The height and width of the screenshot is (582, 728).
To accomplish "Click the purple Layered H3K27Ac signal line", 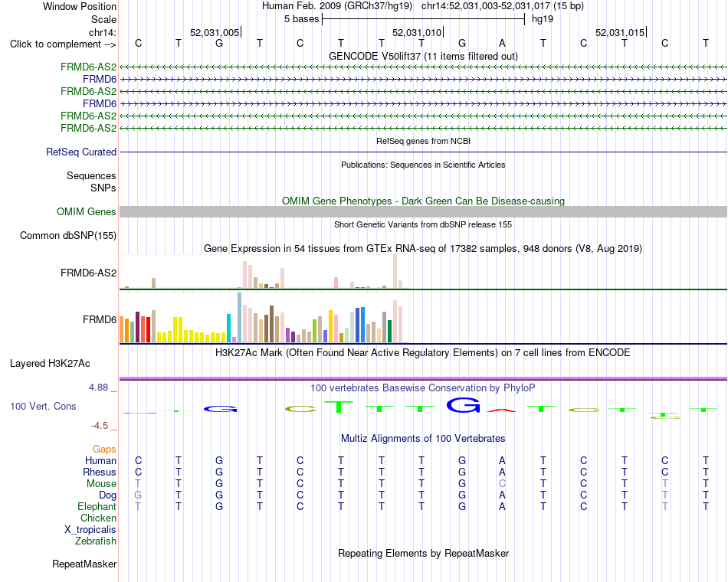I will (x=423, y=378).
